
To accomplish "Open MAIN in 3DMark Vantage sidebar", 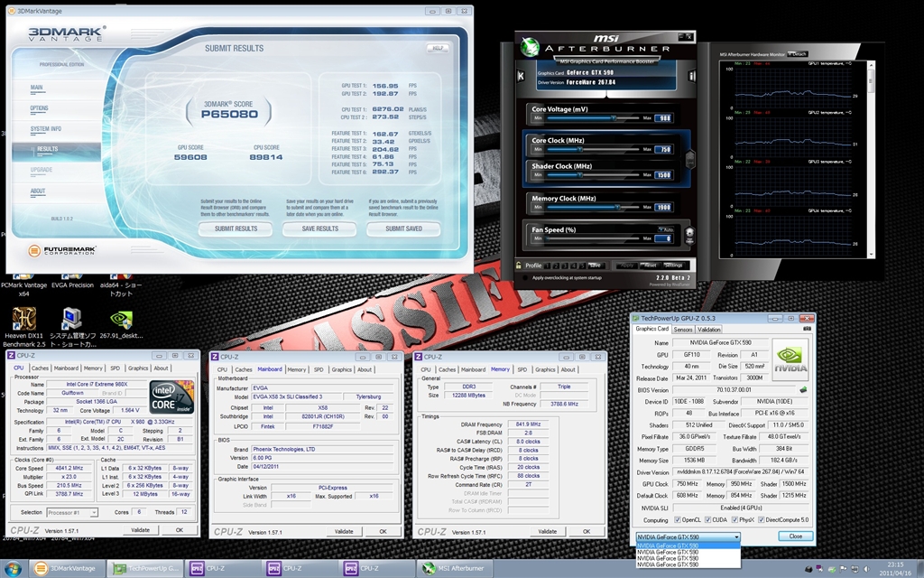I will click(36, 88).
